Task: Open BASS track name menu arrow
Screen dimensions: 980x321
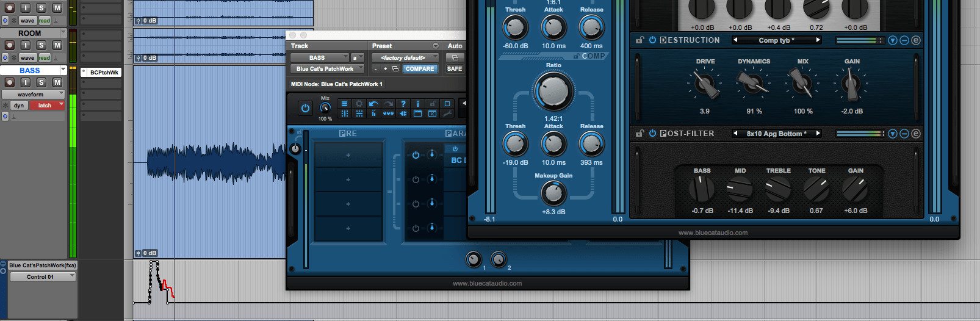Action: (x=63, y=70)
